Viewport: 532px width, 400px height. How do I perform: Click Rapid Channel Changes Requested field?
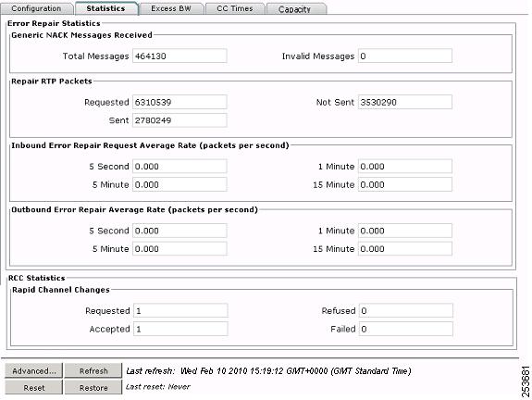tap(180, 310)
